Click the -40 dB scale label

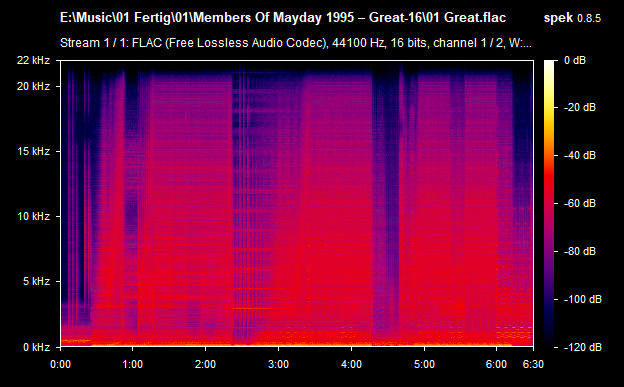pyautogui.click(x=580, y=156)
